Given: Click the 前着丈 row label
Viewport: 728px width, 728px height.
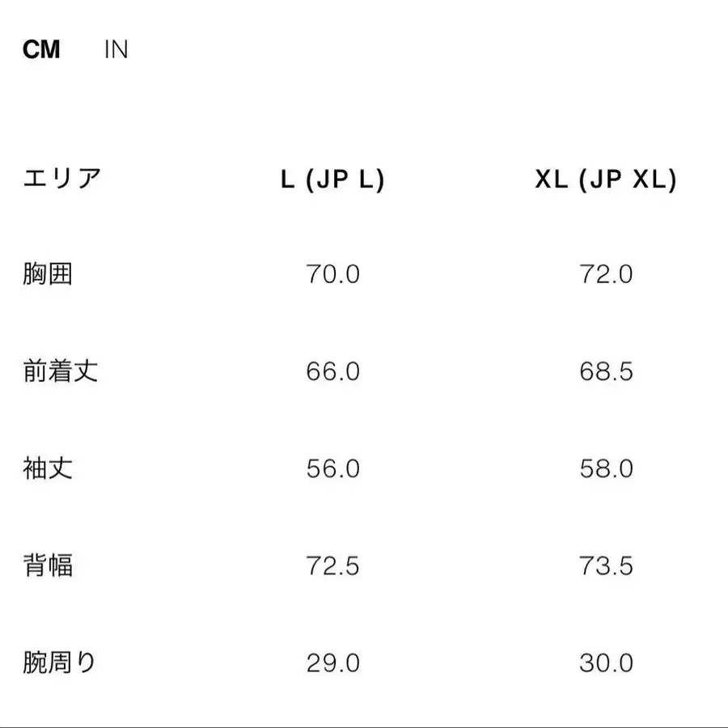Looking at the screenshot, I should pyautogui.click(x=61, y=371).
